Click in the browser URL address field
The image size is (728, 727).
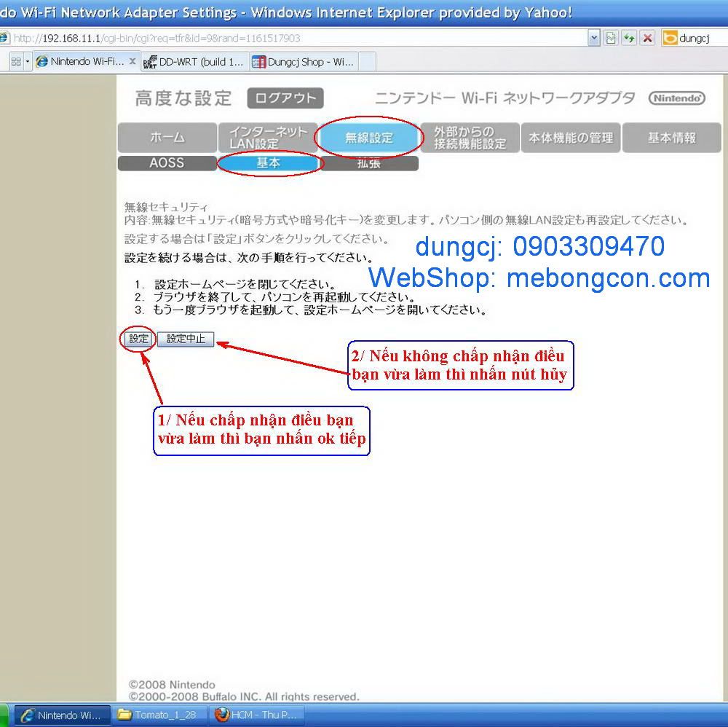[291, 38]
